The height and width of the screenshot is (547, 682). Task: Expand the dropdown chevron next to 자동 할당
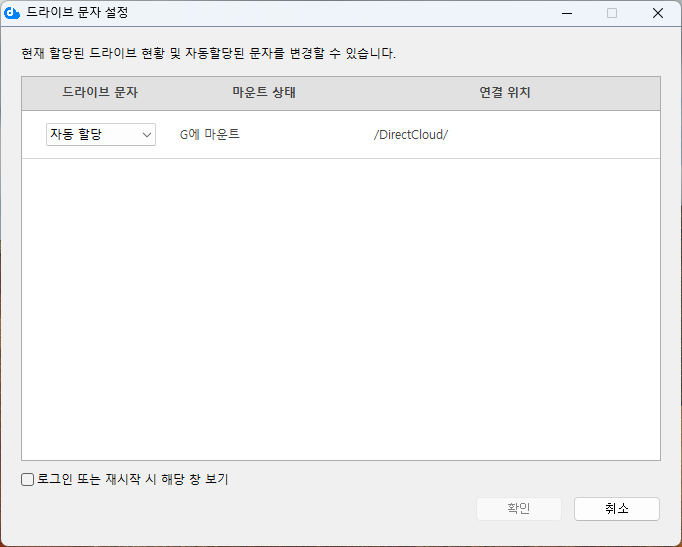pyautogui.click(x=146, y=134)
